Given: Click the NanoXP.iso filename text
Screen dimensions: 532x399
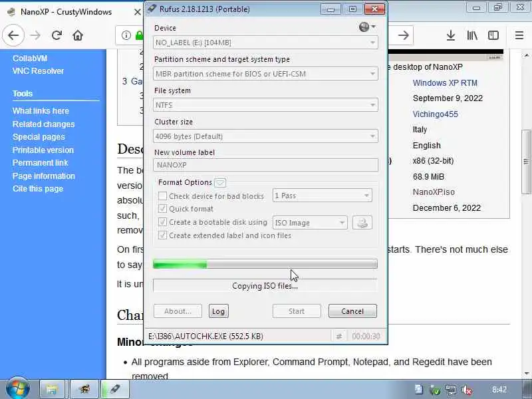Looking at the screenshot, I should point(434,192).
